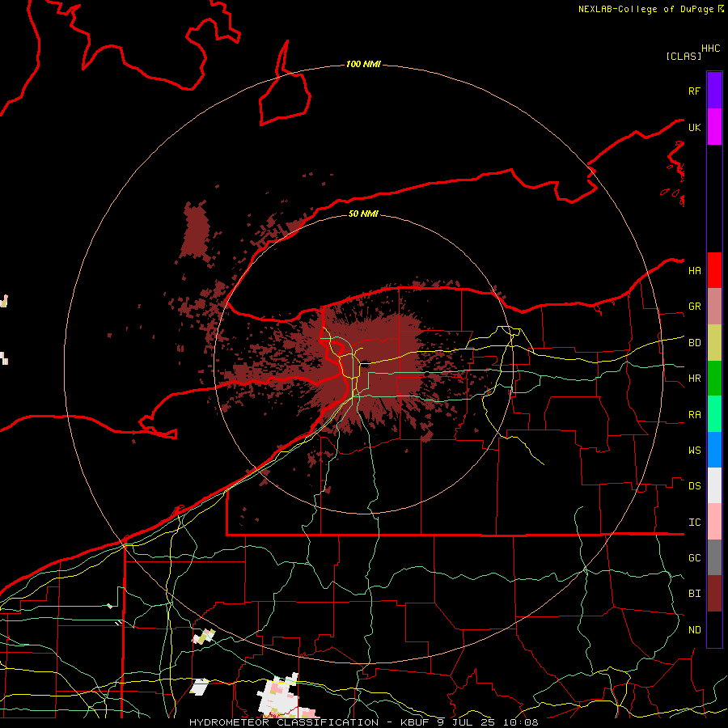
Task: Pick the dark green HR legend swatch
Action: click(x=714, y=379)
